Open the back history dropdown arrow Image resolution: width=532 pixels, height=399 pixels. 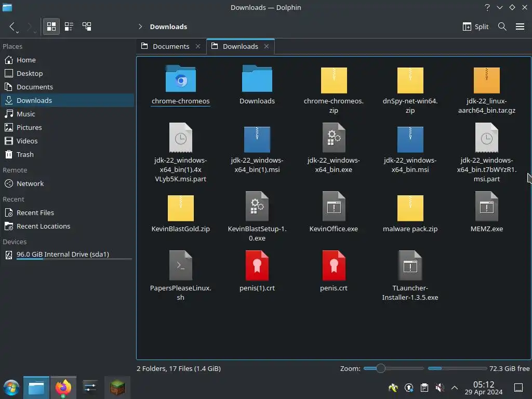pos(17,32)
